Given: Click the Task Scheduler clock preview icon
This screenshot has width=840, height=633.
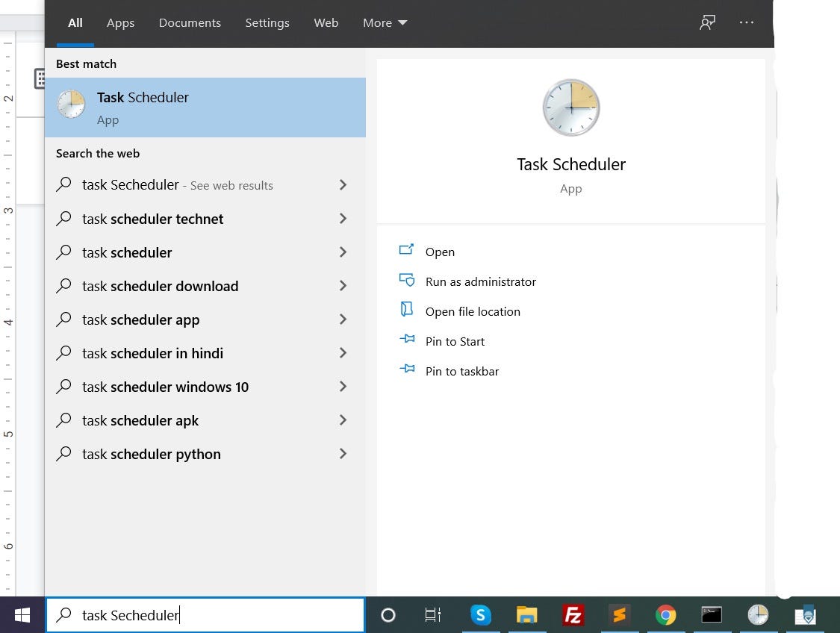Looking at the screenshot, I should 570,107.
